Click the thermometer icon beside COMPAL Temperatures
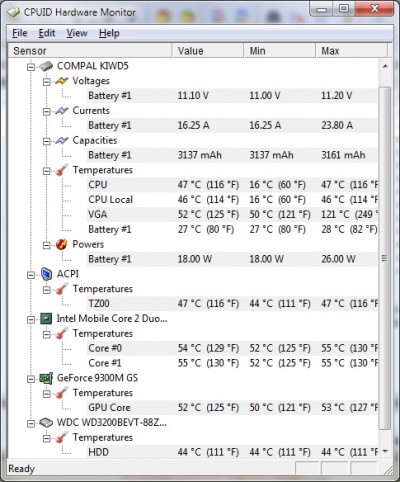 (62, 170)
